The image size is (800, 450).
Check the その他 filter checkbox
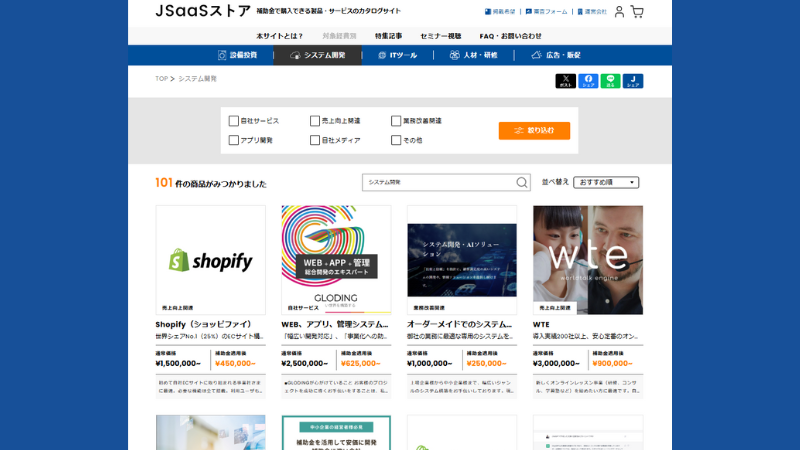[395, 140]
